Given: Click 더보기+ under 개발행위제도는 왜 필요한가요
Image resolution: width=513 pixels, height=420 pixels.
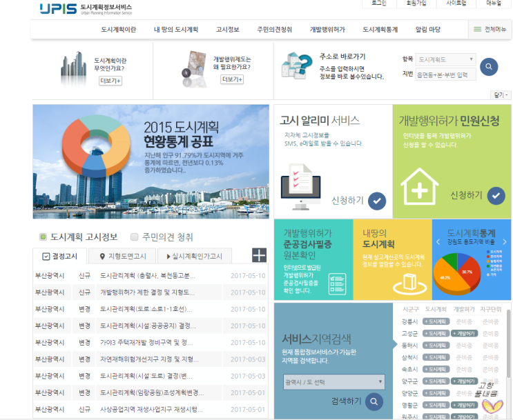Looking at the screenshot, I should click(232, 79).
